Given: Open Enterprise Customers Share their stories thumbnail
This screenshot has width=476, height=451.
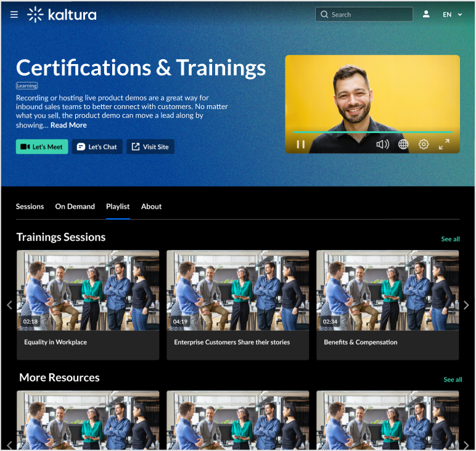Looking at the screenshot, I should coord(238,290).
